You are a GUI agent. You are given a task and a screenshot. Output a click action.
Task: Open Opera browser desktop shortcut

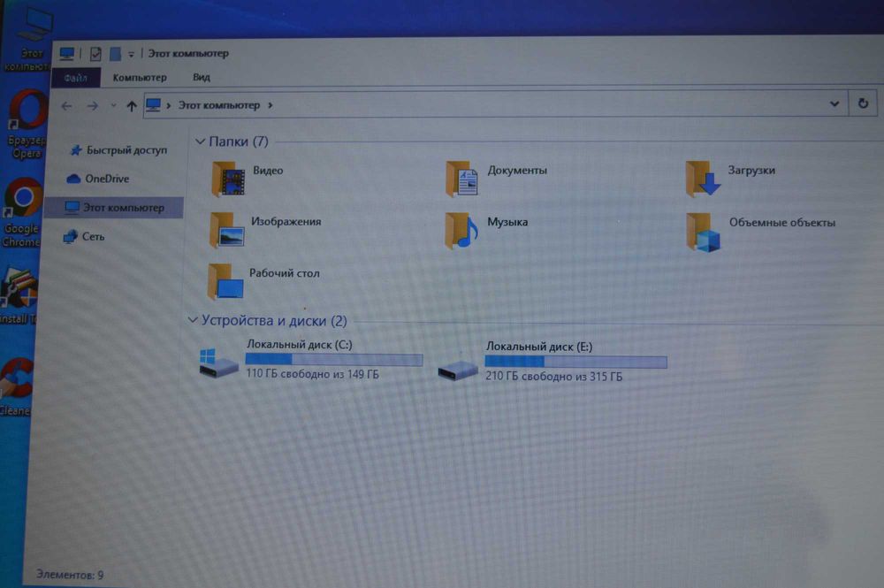(x=26, y=124)
